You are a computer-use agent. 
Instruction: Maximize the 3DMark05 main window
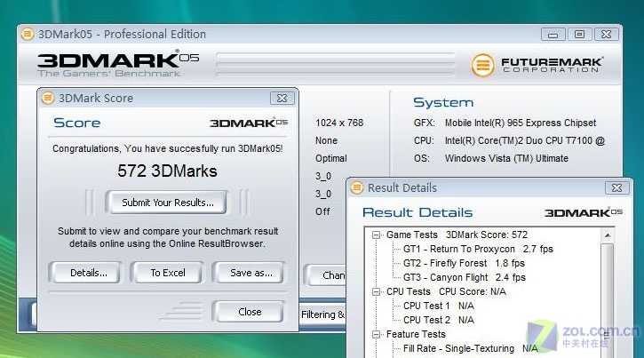579,35
